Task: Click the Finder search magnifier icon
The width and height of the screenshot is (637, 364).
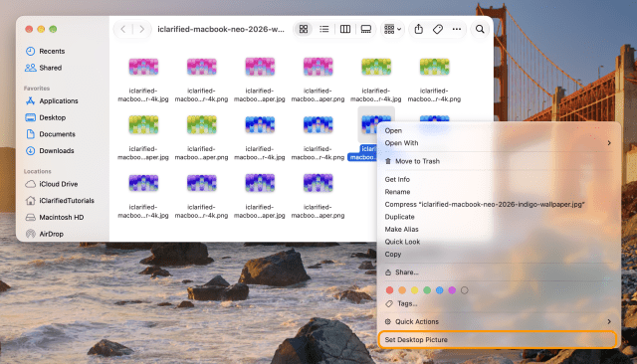Action: coord(480,29)
